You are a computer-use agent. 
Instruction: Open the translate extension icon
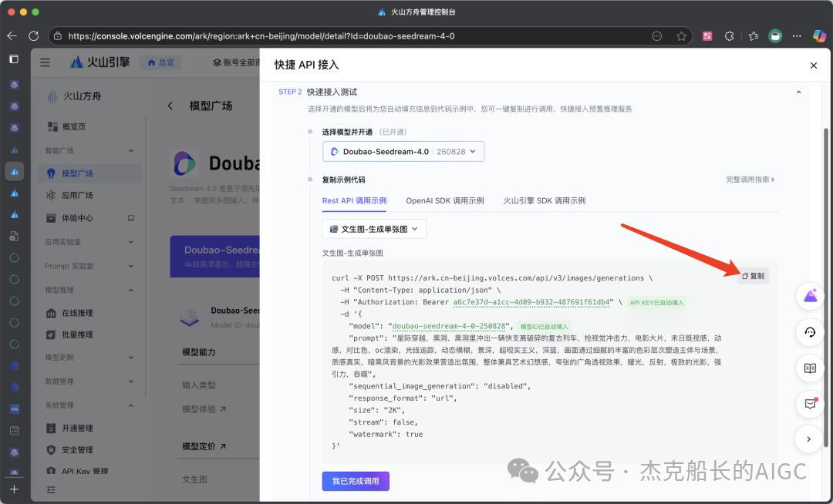point(707,36)
